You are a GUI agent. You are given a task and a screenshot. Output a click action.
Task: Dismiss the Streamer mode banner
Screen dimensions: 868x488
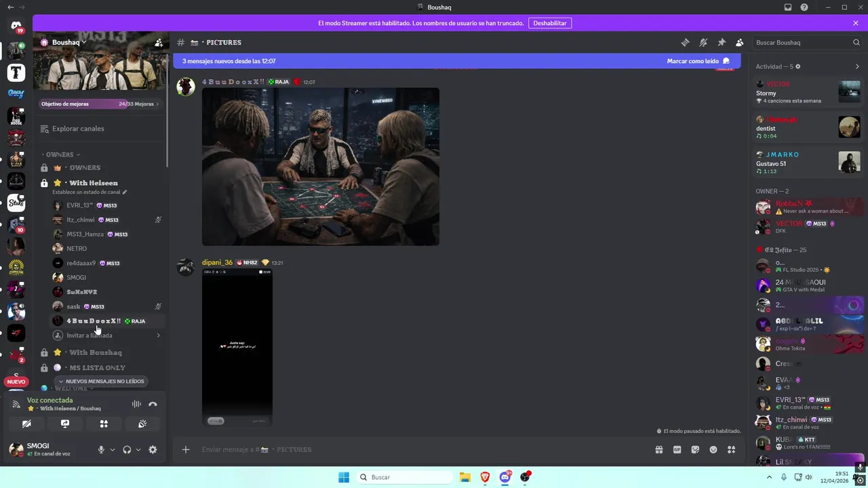click(856, 23)
